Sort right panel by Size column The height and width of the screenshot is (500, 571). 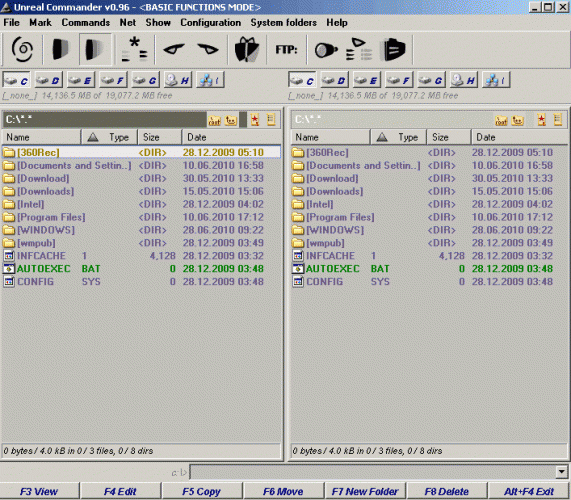[448, 137]
